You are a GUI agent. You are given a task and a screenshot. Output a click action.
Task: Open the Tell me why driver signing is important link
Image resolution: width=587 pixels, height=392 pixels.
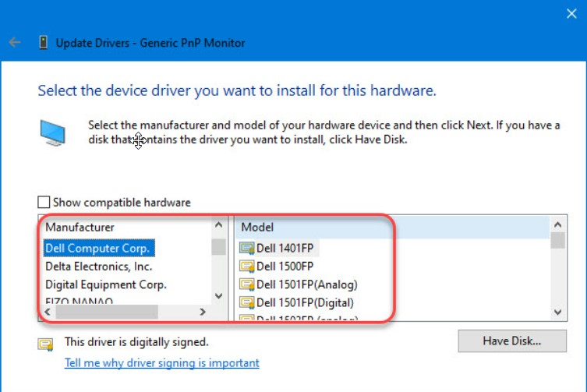(x=162, y=363)
